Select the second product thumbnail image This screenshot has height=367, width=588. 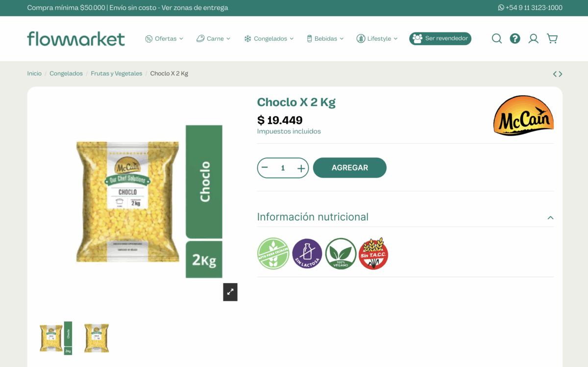pos(96,338)
